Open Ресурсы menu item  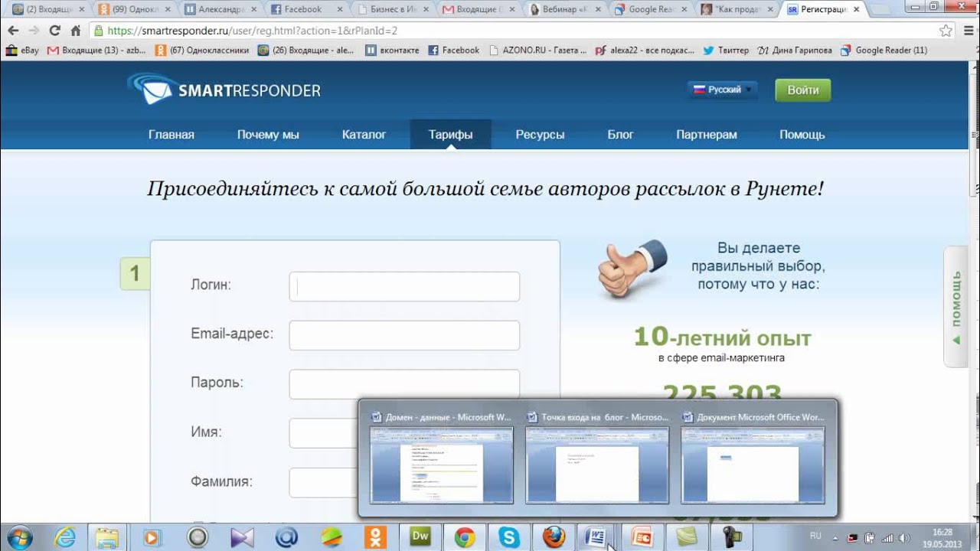[540, 135]
